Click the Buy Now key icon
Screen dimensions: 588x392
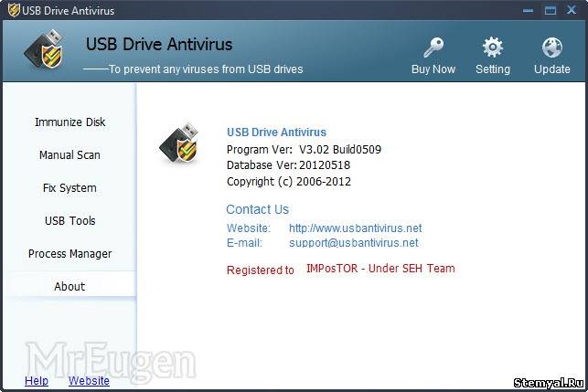433,48
